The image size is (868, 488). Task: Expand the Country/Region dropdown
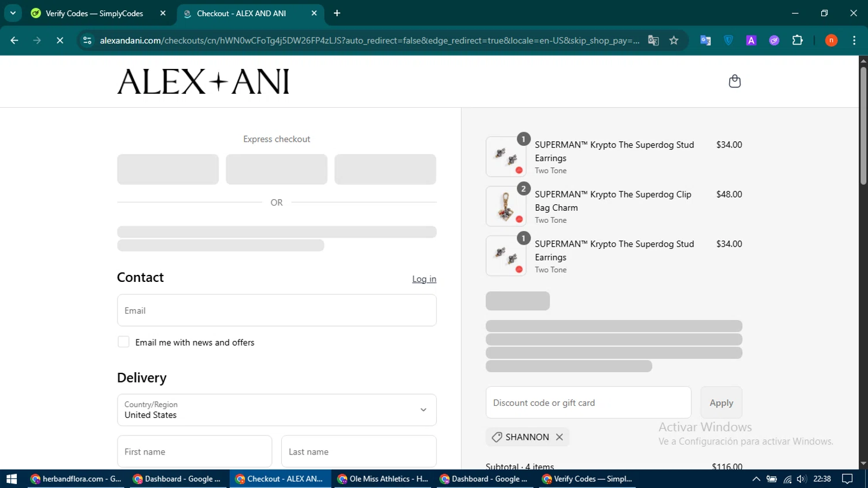277,410
